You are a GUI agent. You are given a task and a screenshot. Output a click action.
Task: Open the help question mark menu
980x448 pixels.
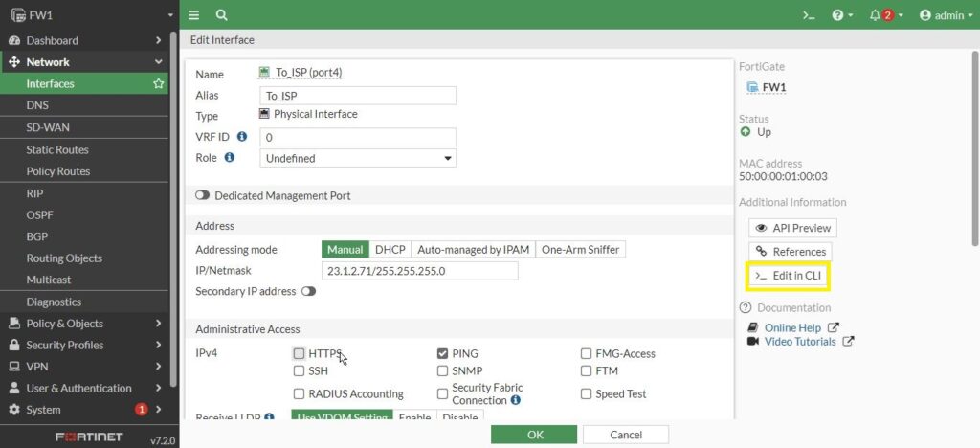[x=841, y=15]
